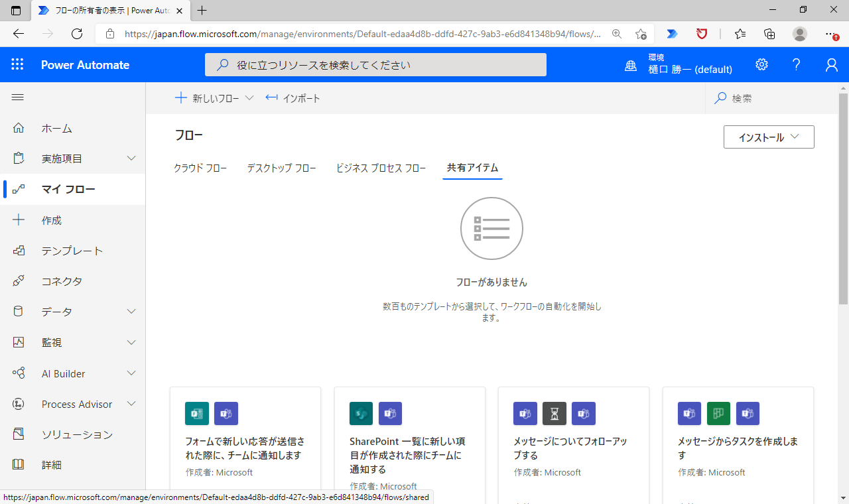Click the Forms icon on first template card
Screen dimensions: 849x504
pos(197,414)
